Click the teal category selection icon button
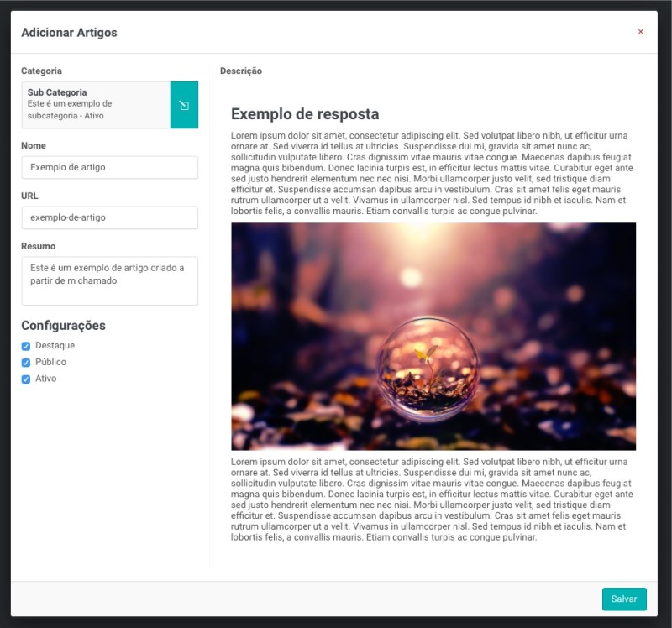Image resolution: width=672 pixels, height=628 pixels. click(x=184, y=105)
